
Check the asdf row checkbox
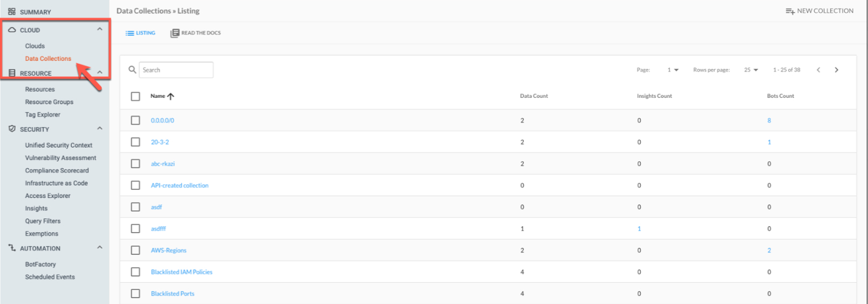point(135,207)
